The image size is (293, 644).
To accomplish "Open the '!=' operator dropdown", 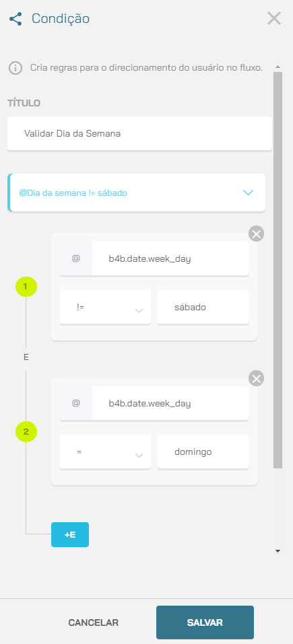I will (x=105, y=308).
